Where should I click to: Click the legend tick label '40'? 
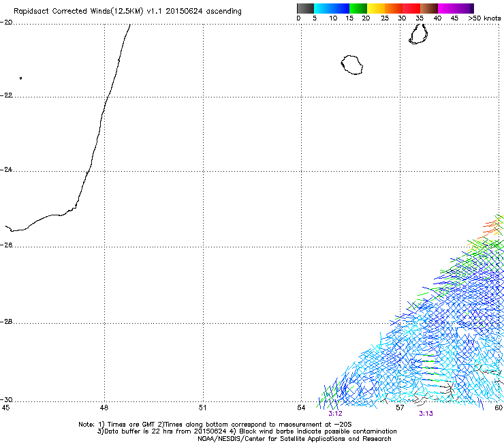click(x=437, y=18)
